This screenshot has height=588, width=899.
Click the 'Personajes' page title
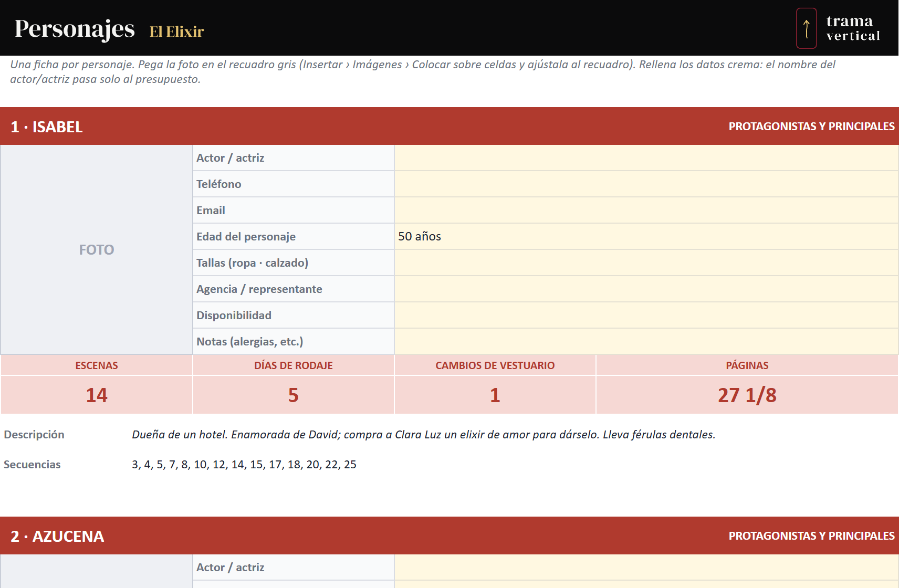pyautogui.click(x=75, y=29)
